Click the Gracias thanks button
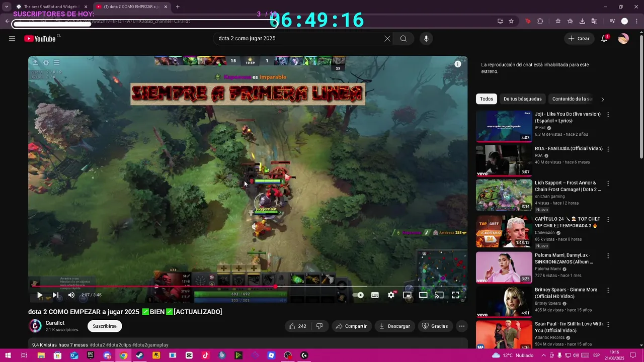 (x=435, y=326)
